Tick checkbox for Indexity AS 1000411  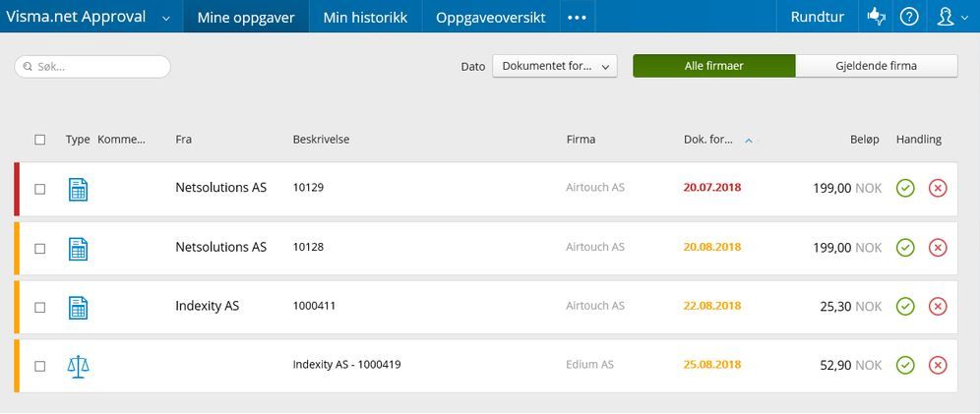[x=40, y=307]
